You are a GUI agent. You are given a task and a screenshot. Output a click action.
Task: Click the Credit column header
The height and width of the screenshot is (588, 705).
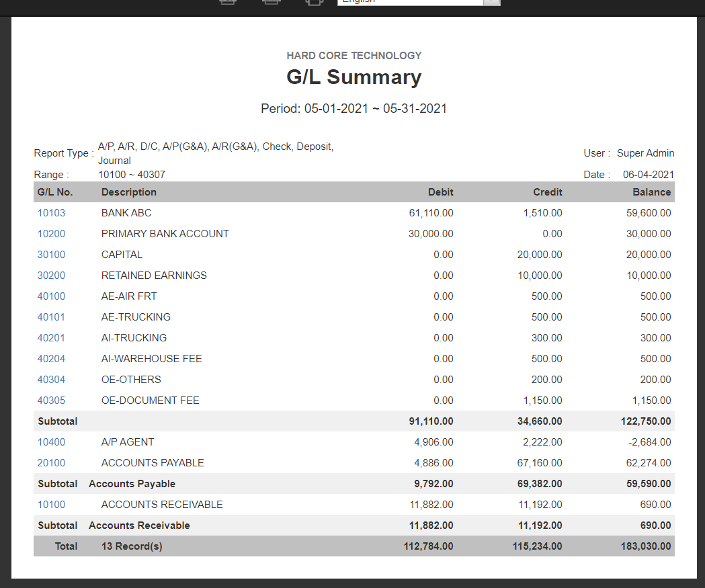(x=548, y=192)
